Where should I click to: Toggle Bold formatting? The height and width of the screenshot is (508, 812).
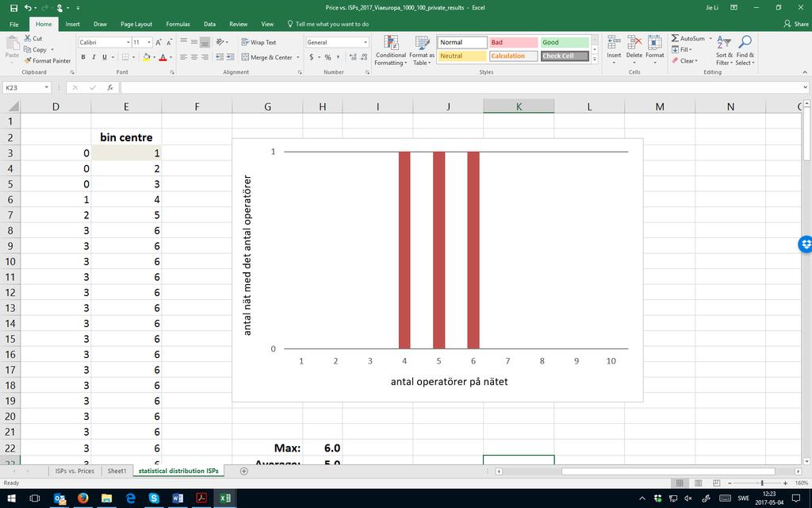tap(82, 57)
